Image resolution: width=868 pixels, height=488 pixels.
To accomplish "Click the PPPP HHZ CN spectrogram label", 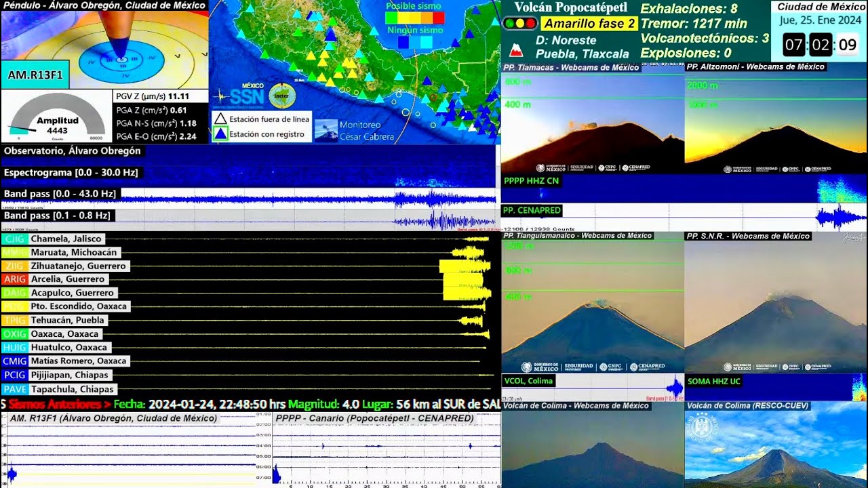I will pos(532,181).
